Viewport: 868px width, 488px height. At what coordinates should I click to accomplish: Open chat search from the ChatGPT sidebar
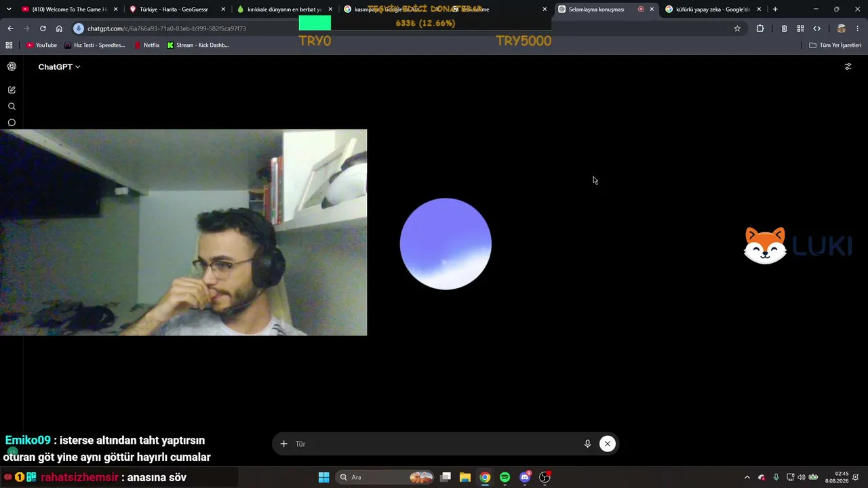click(x=12, y=106)
